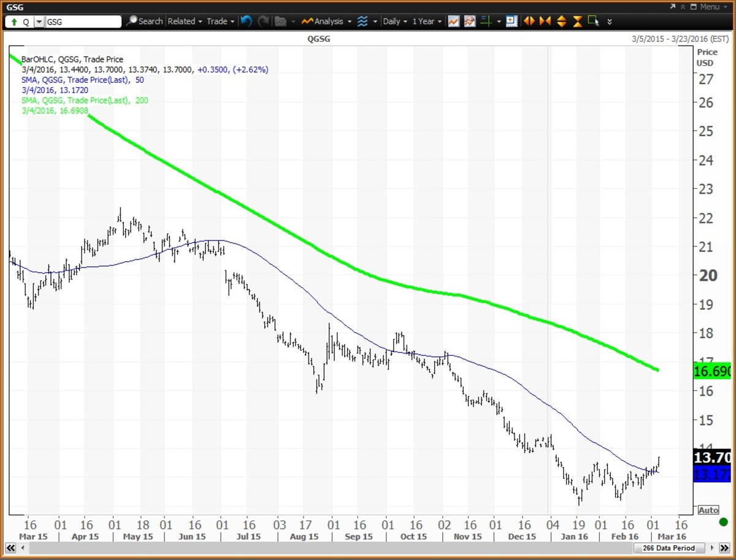Screen dimensions: 736x560
Task: Click the horizontal expand arrows icon
Action: click(x=528, y=21)
